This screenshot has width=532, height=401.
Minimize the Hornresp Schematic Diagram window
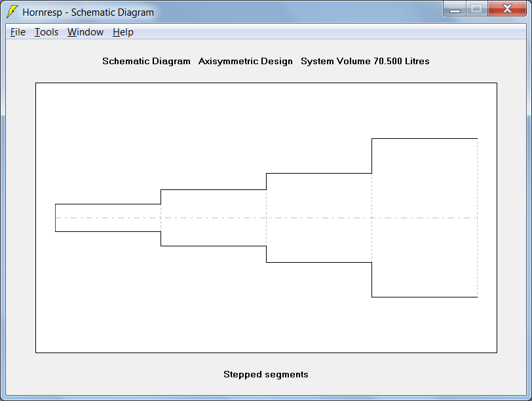455,9
